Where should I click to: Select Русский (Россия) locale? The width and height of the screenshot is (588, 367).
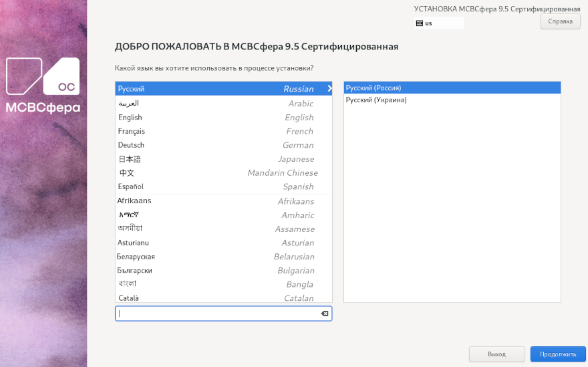[452, 88]
